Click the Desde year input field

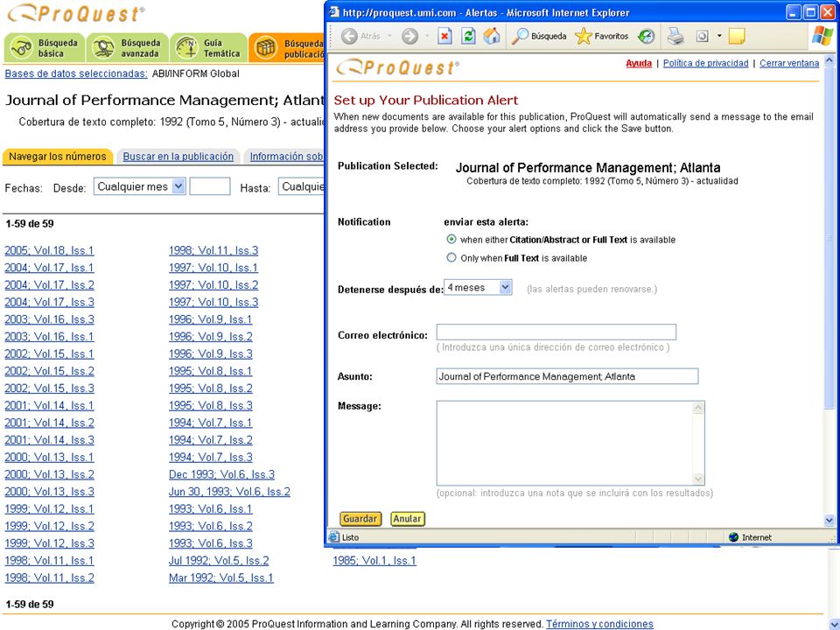(x=210, y=186)
